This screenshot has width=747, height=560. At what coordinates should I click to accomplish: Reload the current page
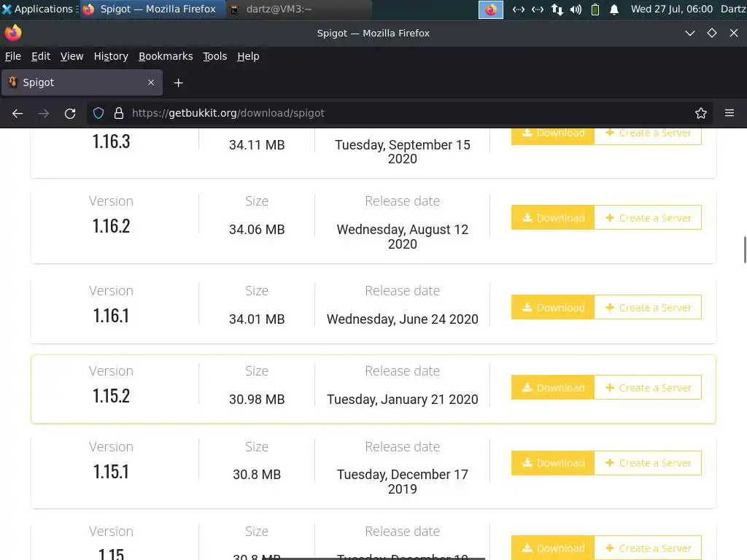coord(70,113)
